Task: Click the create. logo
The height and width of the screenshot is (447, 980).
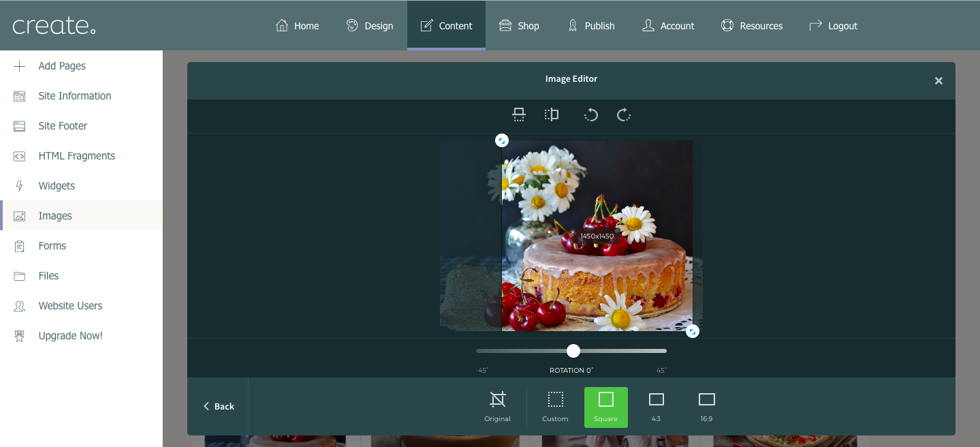Action: pyautogui.click(x=54, y=26)
